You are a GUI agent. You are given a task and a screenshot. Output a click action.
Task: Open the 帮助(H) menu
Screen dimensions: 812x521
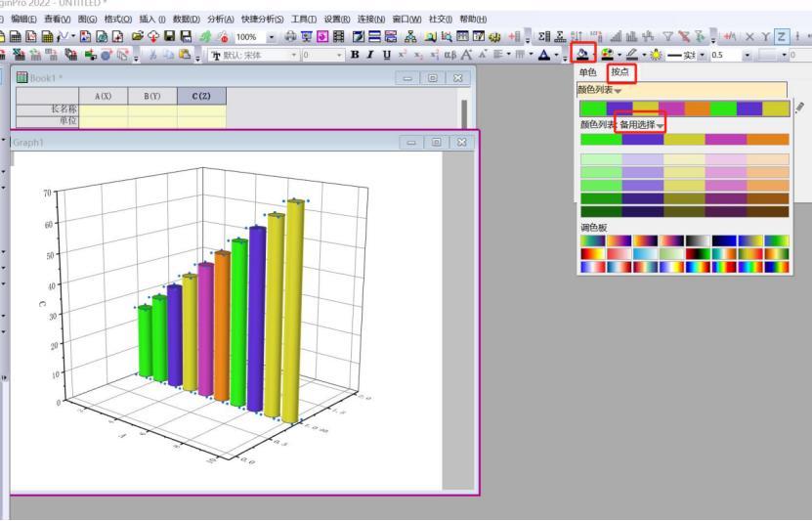473,20
